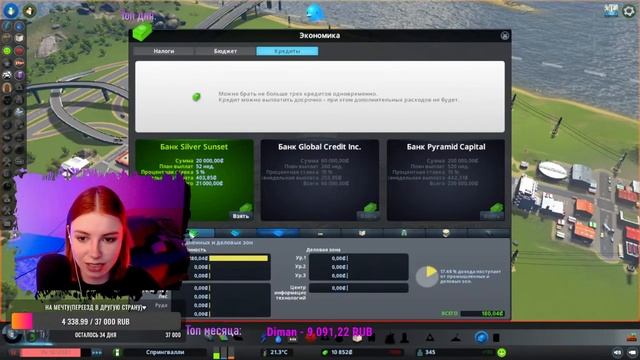Image resolution: width=640 pixels, height=360 pixels.
Task: Select the second income category tab with cyan icon
Action: pyautogui.click(x=236, y=233)
